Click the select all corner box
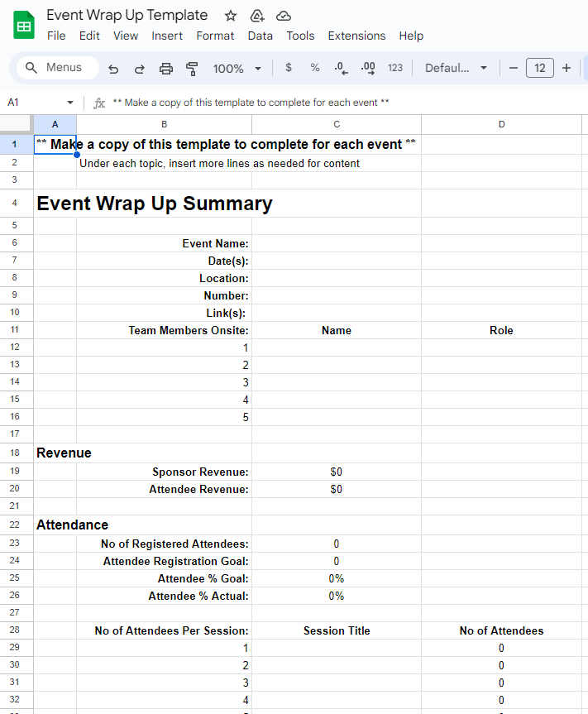 [17, 124]
